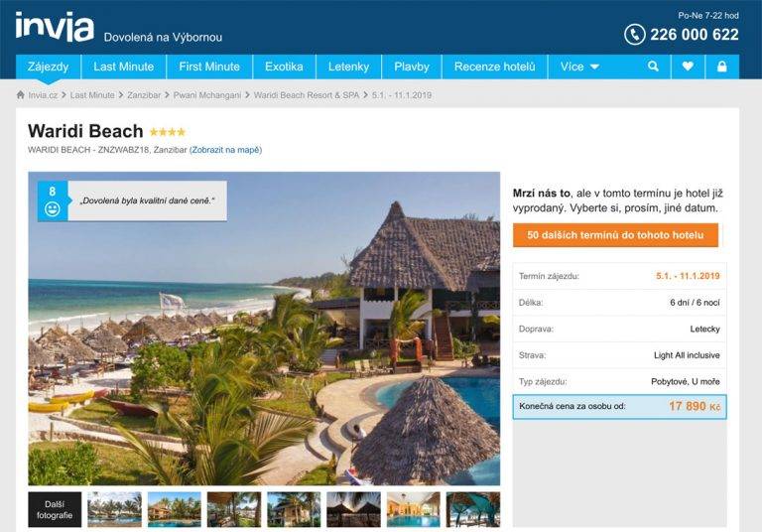Click the Pwani Mchangani breadcrumb
The height and width of the screenshot is (532, 762).
pyautogui.click(x=207, y=95)
